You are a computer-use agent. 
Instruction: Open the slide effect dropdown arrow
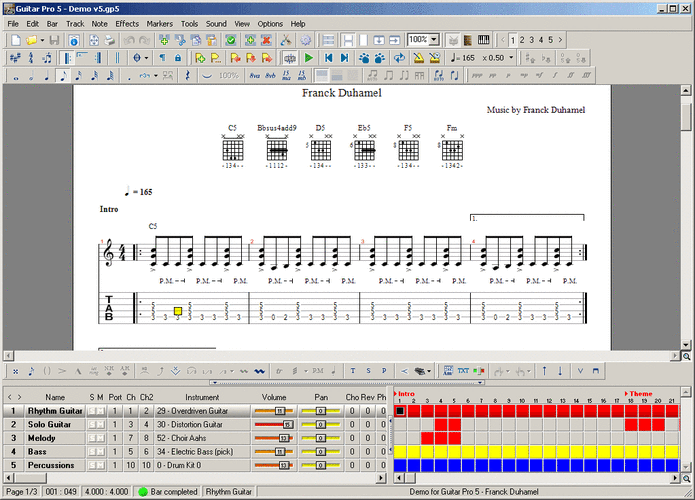tap(232, 371)
